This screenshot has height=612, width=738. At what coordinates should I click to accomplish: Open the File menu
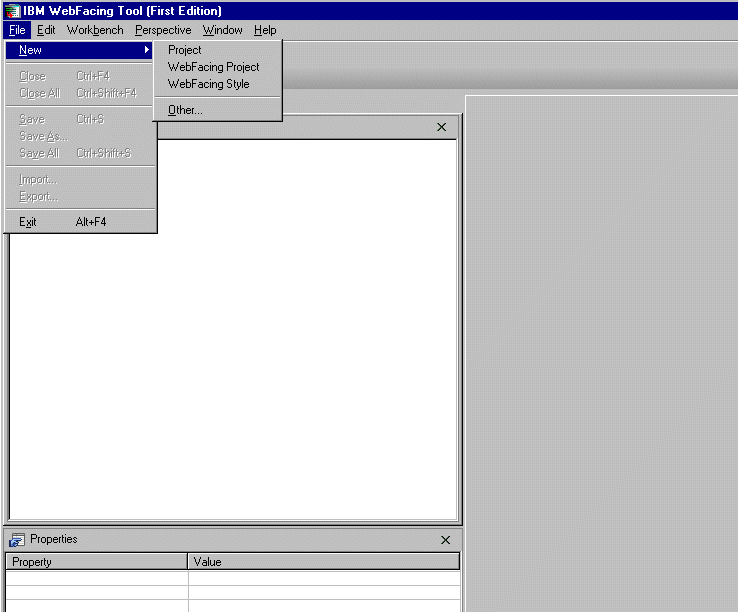(x=17, y=30)
